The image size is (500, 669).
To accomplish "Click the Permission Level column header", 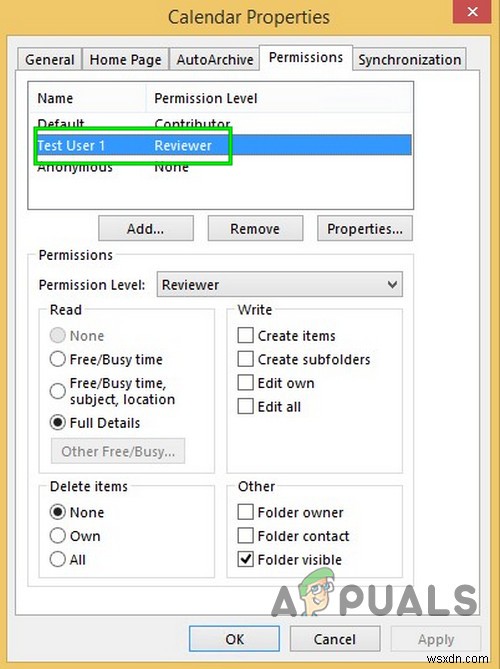I will point(279,99).
